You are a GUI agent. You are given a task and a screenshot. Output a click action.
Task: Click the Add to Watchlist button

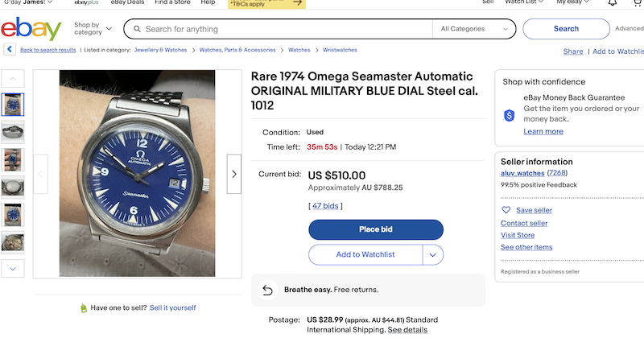[365, 254]
